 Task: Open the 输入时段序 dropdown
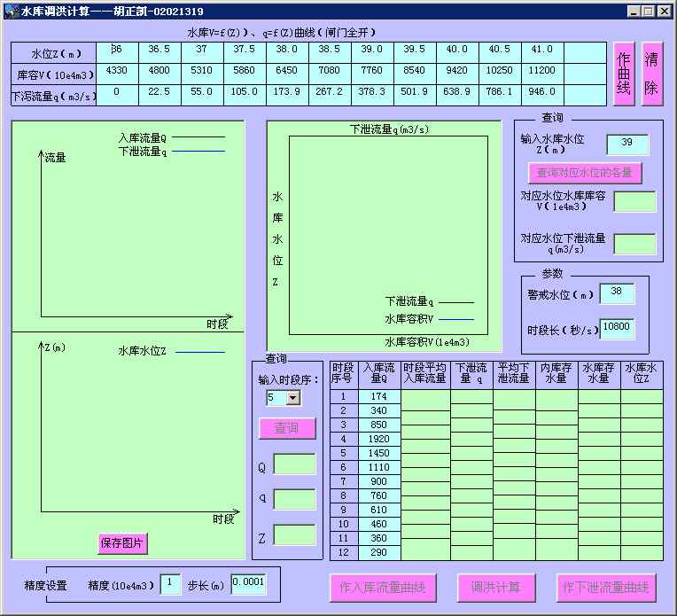292,399
